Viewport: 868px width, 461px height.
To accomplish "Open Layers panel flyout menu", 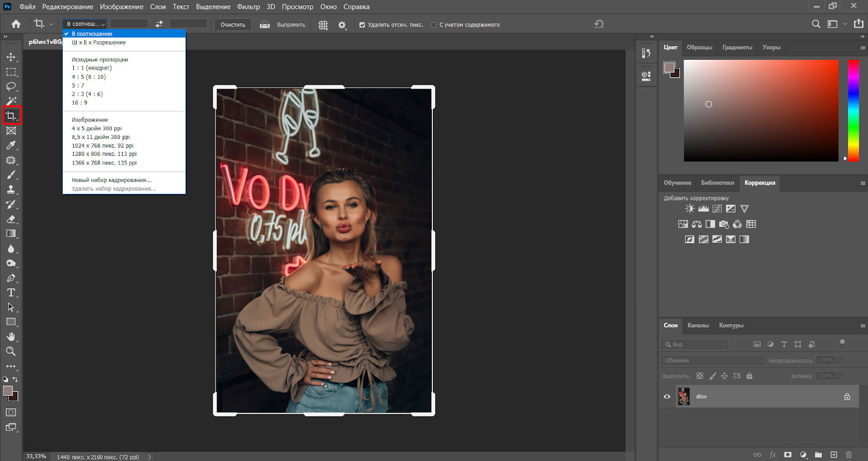I will point(863,326).
